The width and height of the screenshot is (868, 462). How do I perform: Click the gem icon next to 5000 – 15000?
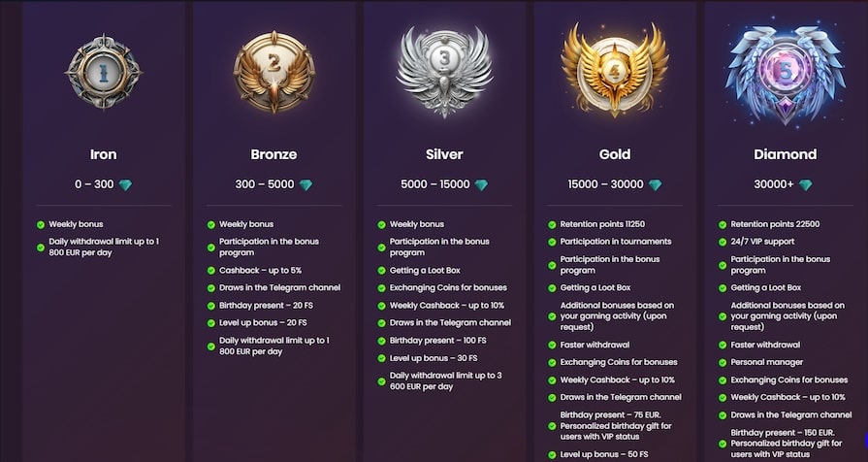point(481,185)
